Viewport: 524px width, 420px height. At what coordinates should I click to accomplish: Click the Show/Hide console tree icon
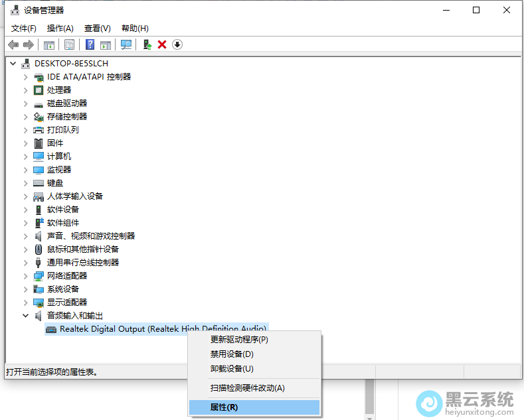point(48,44)
